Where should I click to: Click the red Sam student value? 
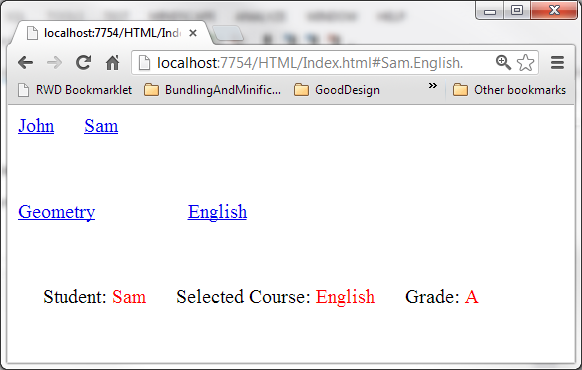click(x=129, y=297)
